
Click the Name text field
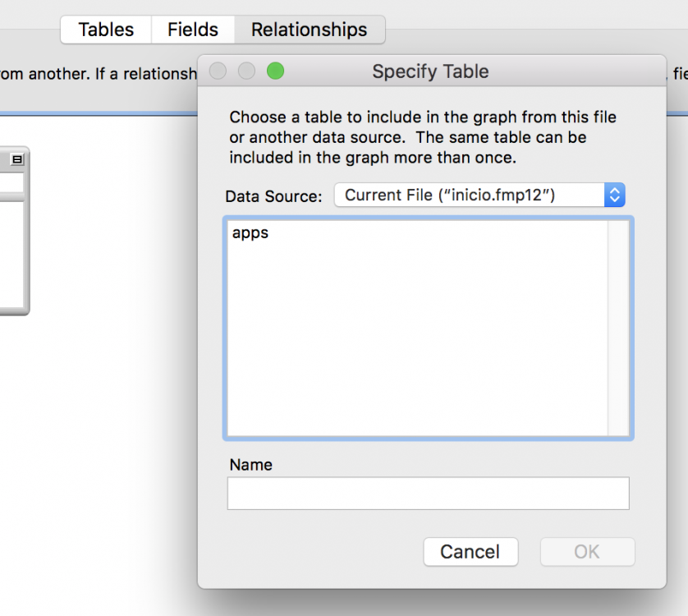tap(428, 494)
